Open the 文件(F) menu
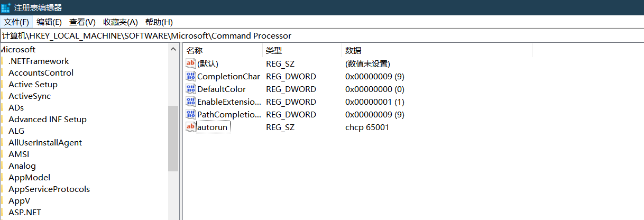The image size is (644, 220). coord(16,22)
